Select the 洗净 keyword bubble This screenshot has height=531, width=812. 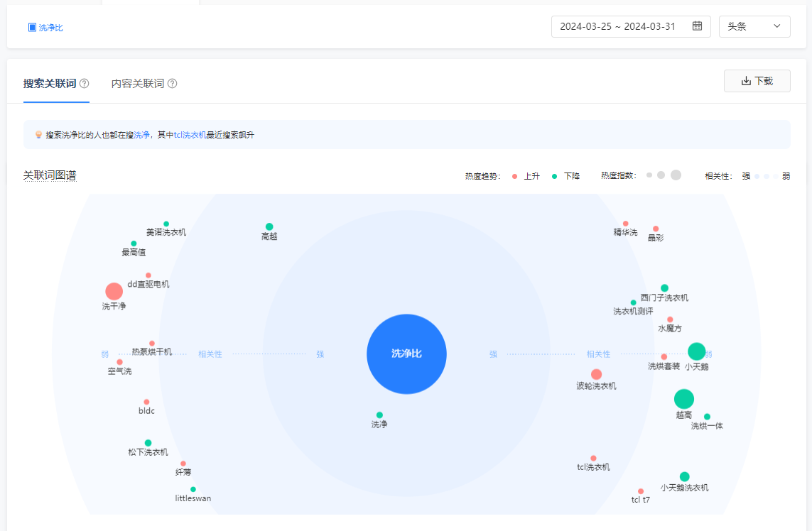[x=379, y=415]
